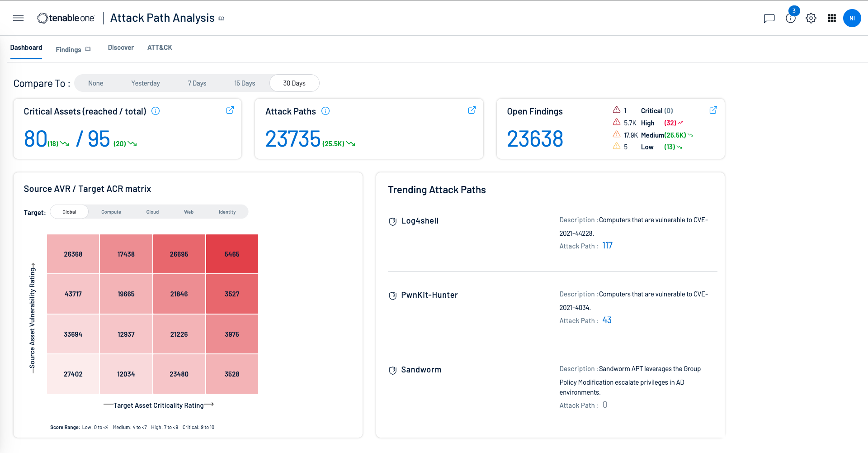Click the PwnKit-Hunter trending path title

coord(429,295)
